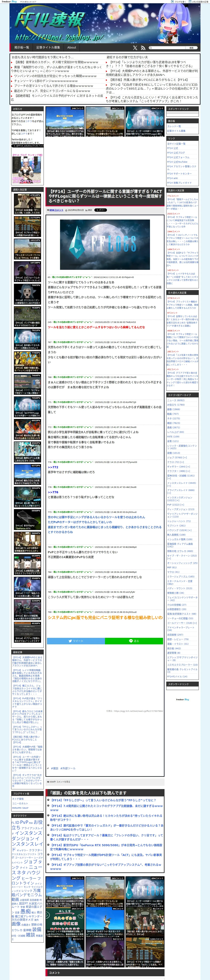The image size is (210, 980).
Task: Click the >>772 reply anchor link
Action: pyautogui.click(x=53, y=467)
